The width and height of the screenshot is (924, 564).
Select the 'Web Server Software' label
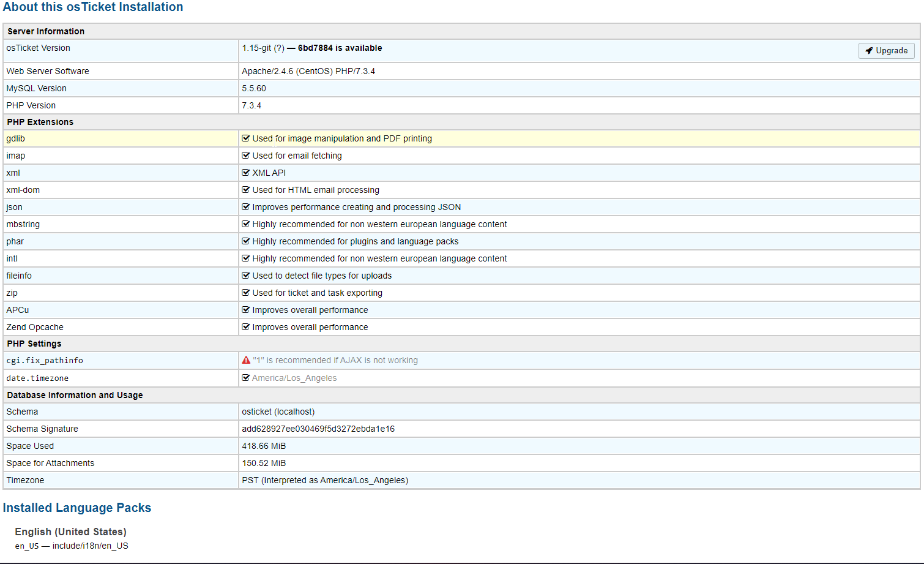(48, 71)
